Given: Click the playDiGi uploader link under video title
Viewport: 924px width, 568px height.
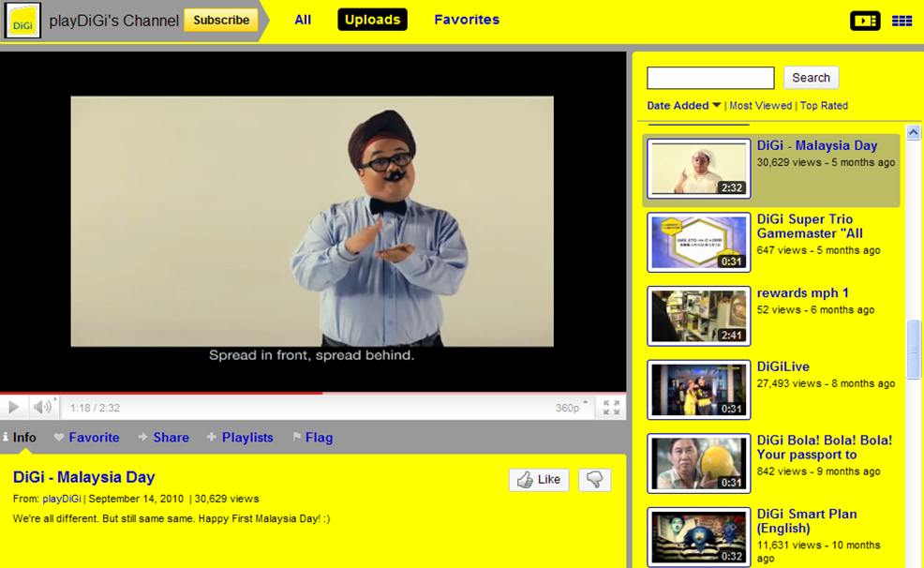Looking at the screenshot, I should click(x=61, y=499).
